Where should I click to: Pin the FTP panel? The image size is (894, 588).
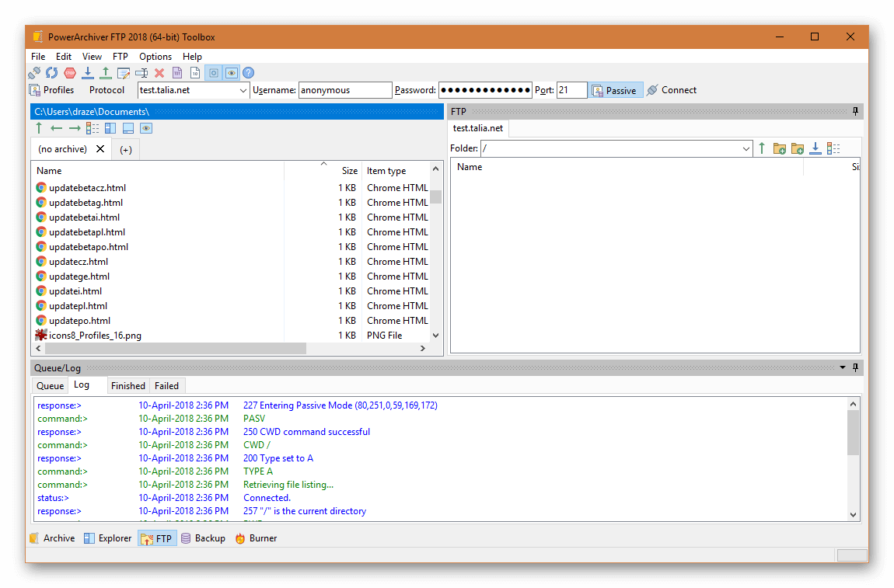click(x=855, y=111)
